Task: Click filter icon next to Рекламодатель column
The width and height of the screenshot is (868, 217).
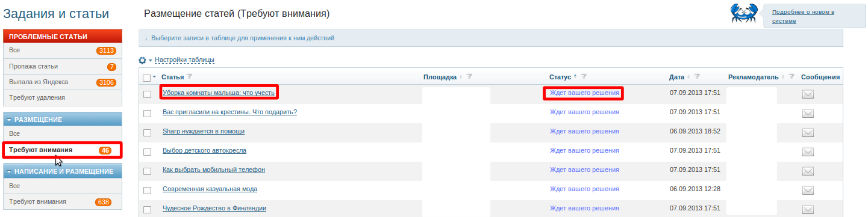Action: tap(792, 77)
